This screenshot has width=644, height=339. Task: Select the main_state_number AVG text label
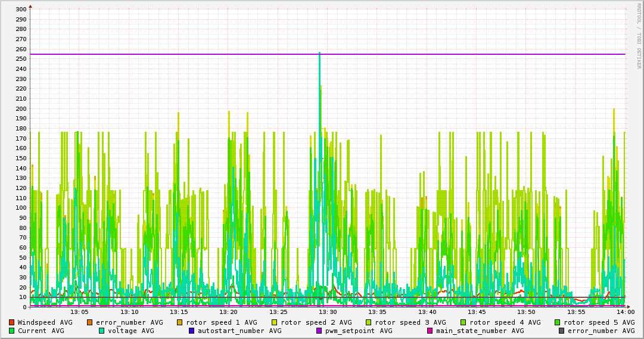pos(480,331)
